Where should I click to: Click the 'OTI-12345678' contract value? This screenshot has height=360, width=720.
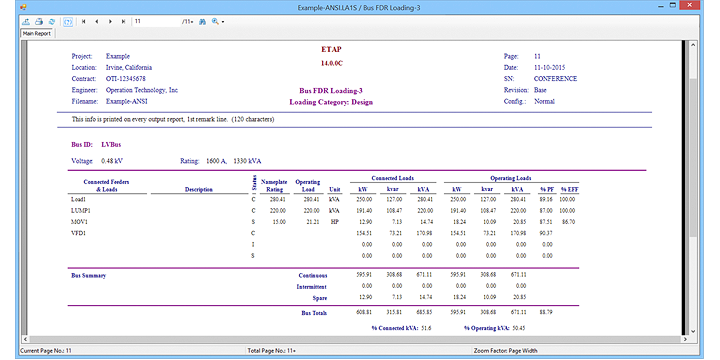tap(126, 79)
